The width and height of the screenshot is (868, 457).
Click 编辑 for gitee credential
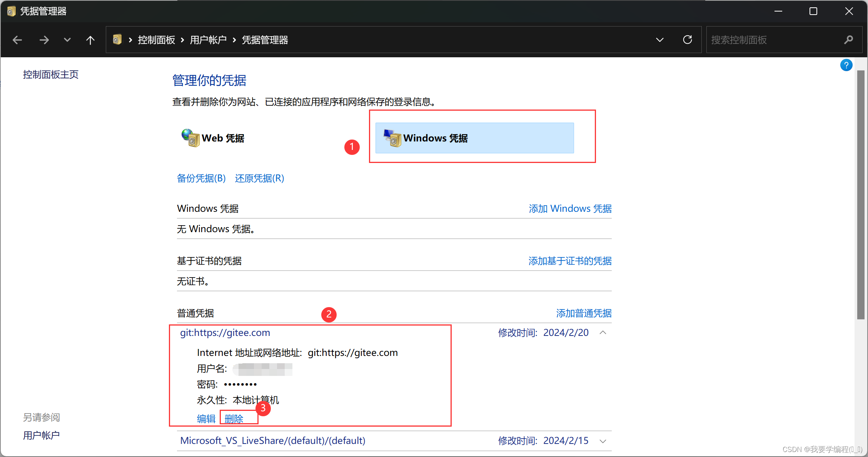pos(206,419)
